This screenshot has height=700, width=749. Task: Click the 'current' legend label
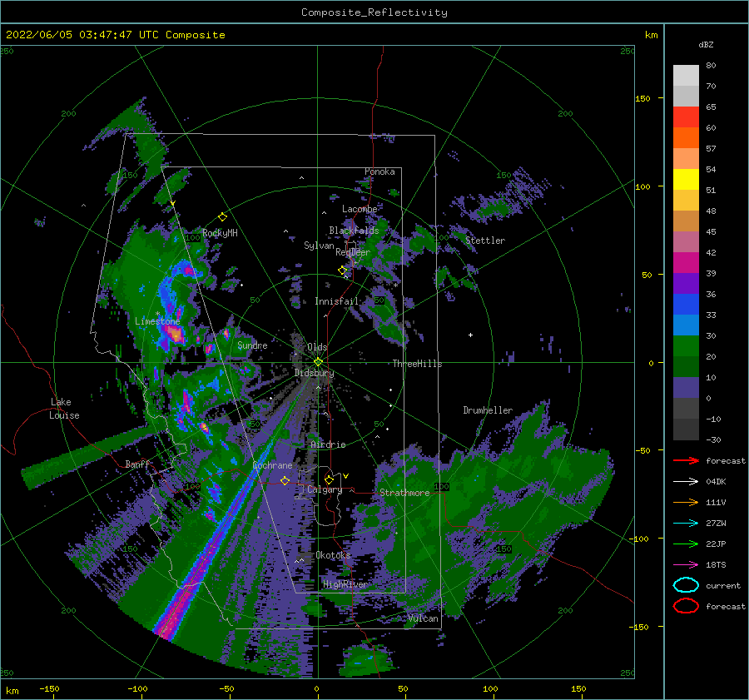(x=723, y=585)
